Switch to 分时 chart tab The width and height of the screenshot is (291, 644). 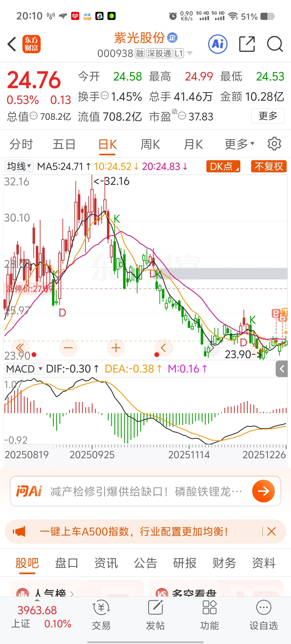point(21,144)
